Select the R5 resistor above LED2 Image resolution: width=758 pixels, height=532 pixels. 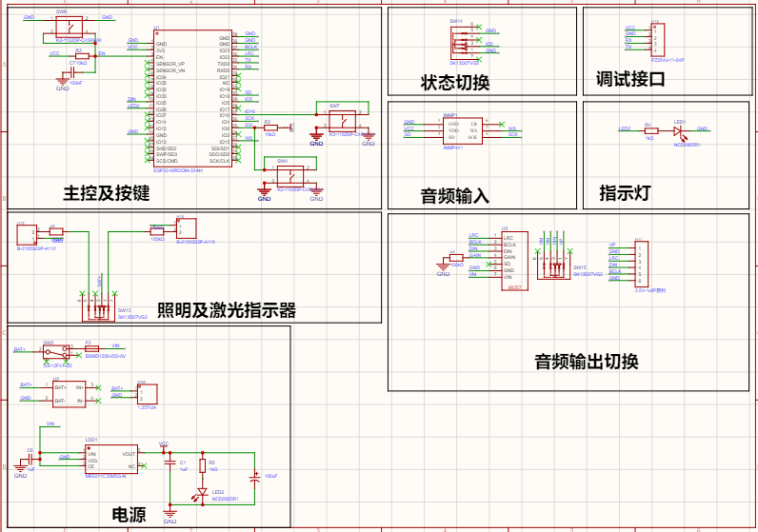click(x=203, y=465)
